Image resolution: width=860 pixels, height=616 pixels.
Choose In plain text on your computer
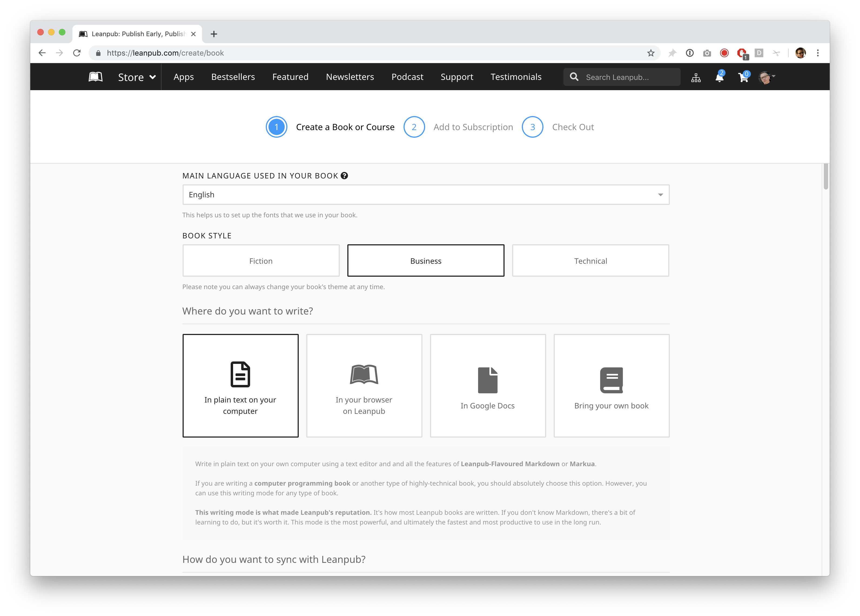pyautogui.click(x=240, y=385)
